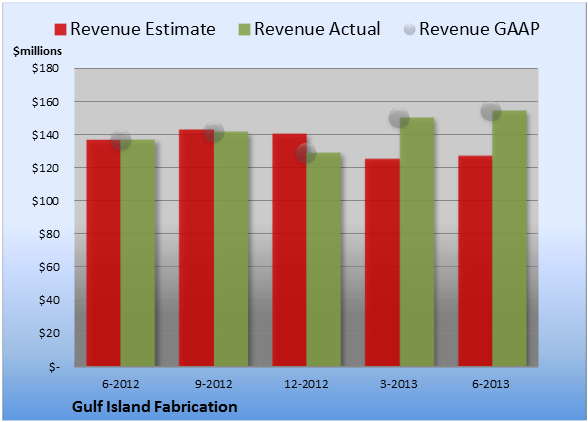Click the '$40' y-axis value
This screenshot has height=422, width=588.
tap(49, 300)
